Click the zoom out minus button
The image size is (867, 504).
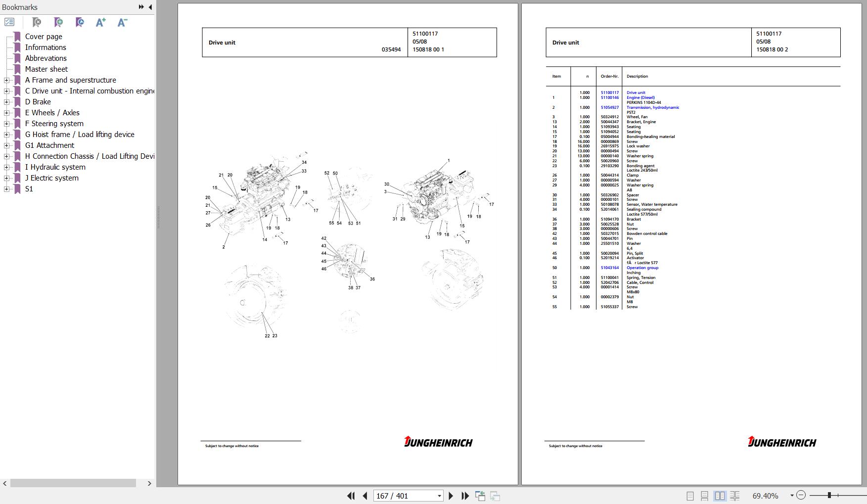click(801, 495)
